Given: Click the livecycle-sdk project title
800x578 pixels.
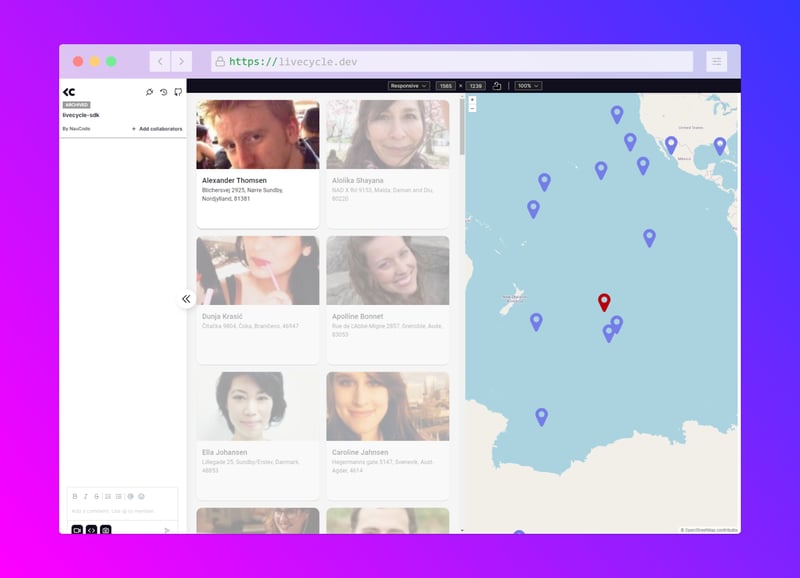Looking at the screenshot, I should pos(81,115).
